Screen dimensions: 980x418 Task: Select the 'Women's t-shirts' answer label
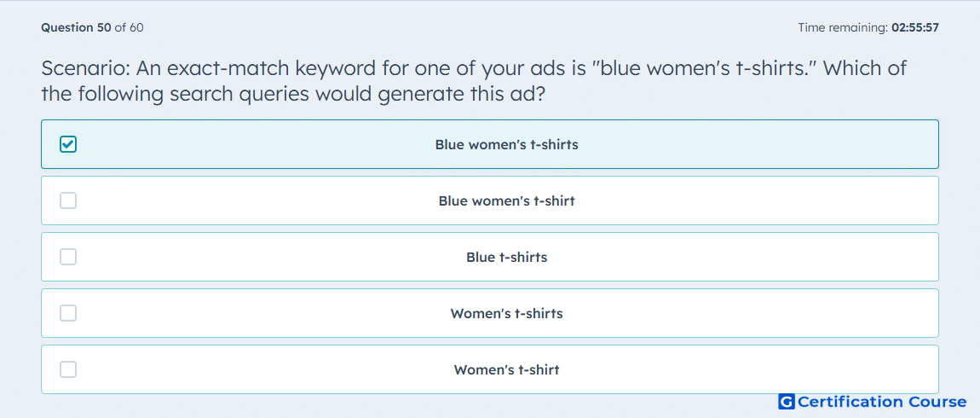pyautogui.click(x=507, y=314)
